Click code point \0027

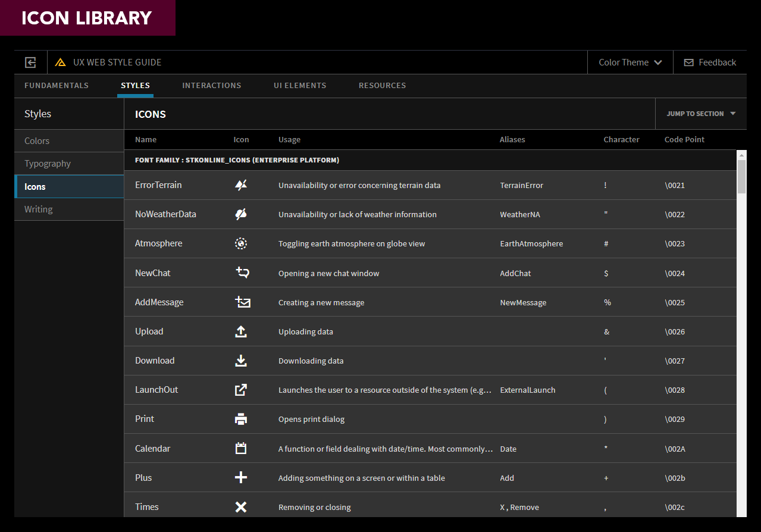tap(675, 361)
